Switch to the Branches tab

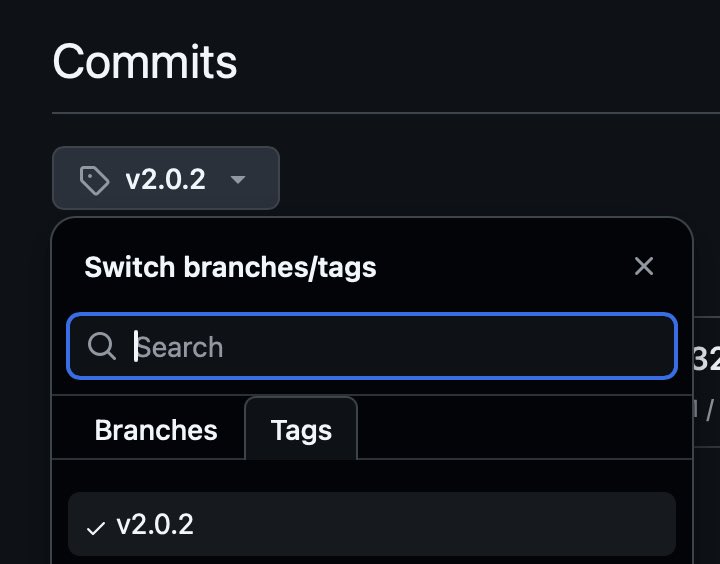point(156,430)
